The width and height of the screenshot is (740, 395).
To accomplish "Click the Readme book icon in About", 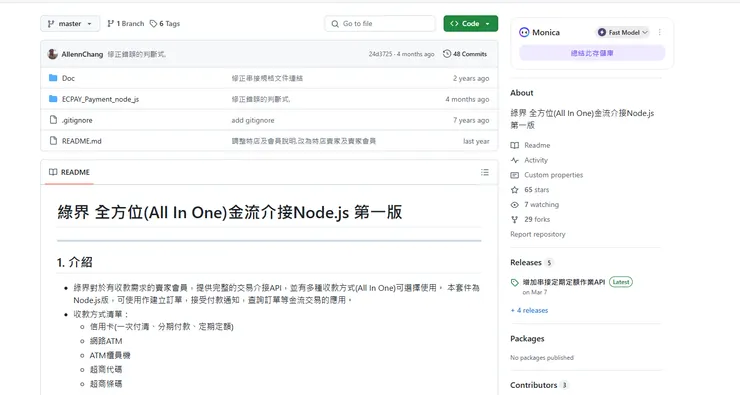I will [514, 145].
